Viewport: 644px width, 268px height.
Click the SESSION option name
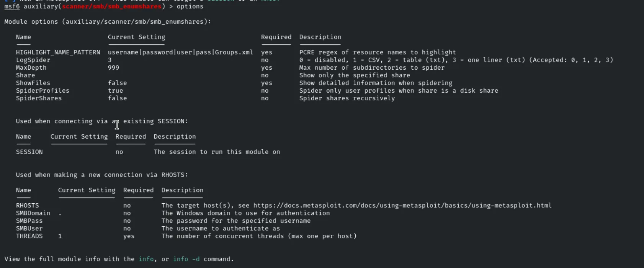[29, 152]
